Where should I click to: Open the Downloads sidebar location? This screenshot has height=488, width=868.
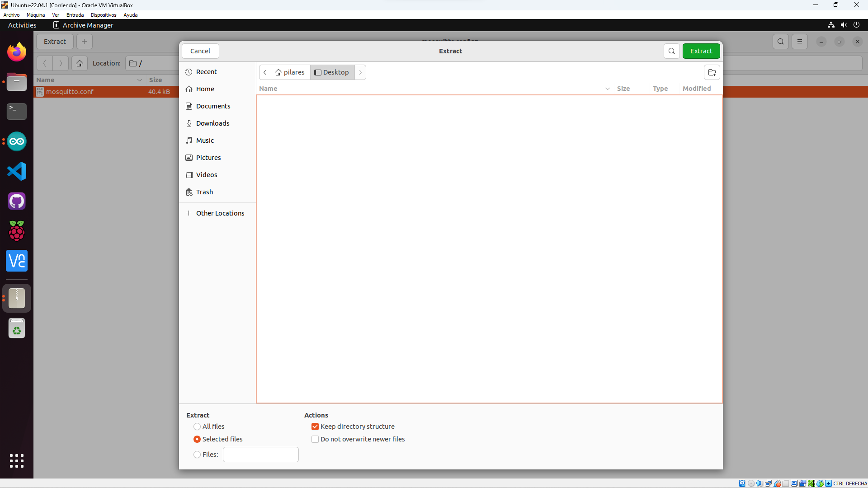[212, 123]
